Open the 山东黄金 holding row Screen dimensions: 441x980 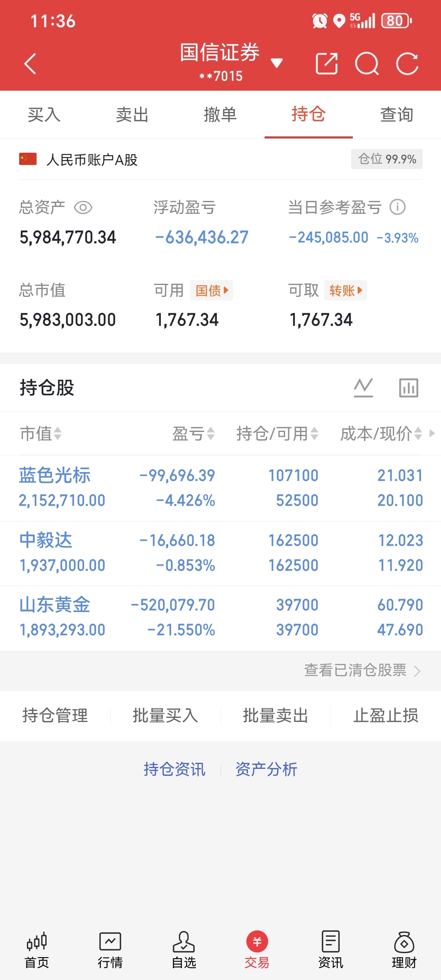(220, 617)
